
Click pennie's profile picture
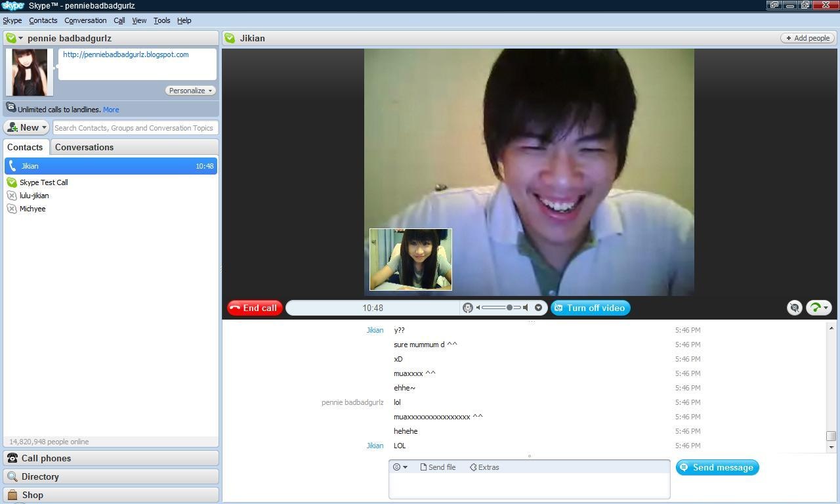(x=30, y=72)
